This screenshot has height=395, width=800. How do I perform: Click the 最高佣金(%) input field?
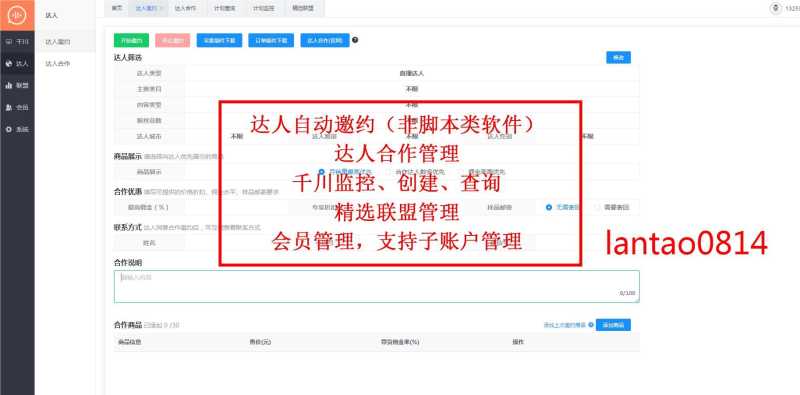pyautogui.click(x=237, y=208)
